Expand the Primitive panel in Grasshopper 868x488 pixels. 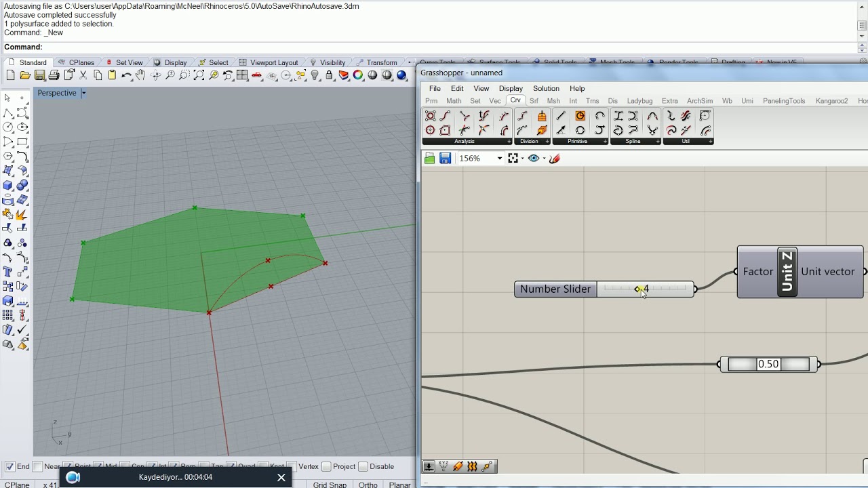click(605, 142)
